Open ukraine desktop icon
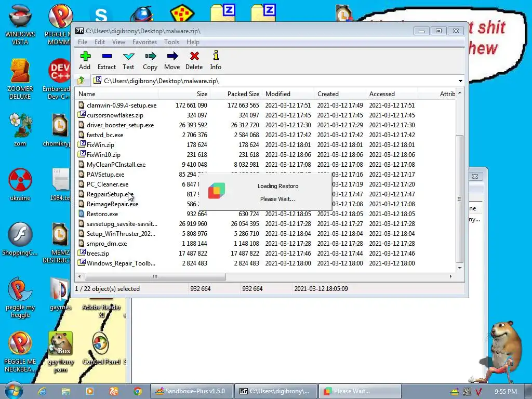 (20, 184)
